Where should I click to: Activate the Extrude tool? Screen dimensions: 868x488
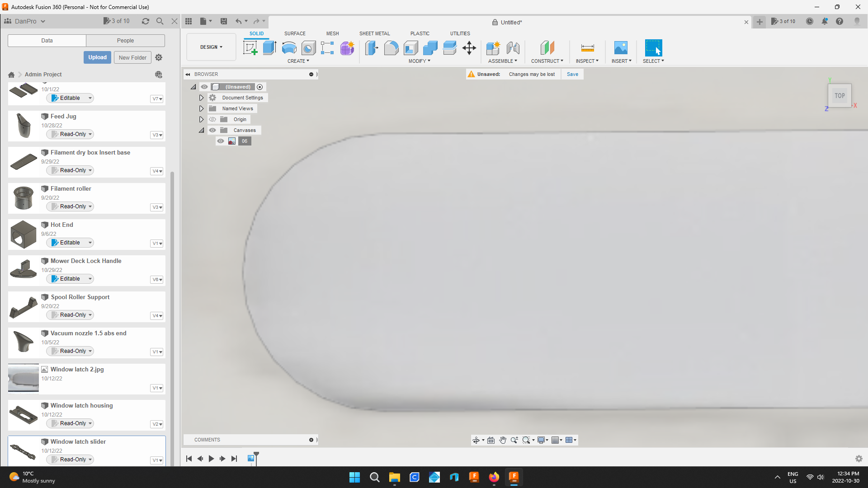[x=270, y=48]
